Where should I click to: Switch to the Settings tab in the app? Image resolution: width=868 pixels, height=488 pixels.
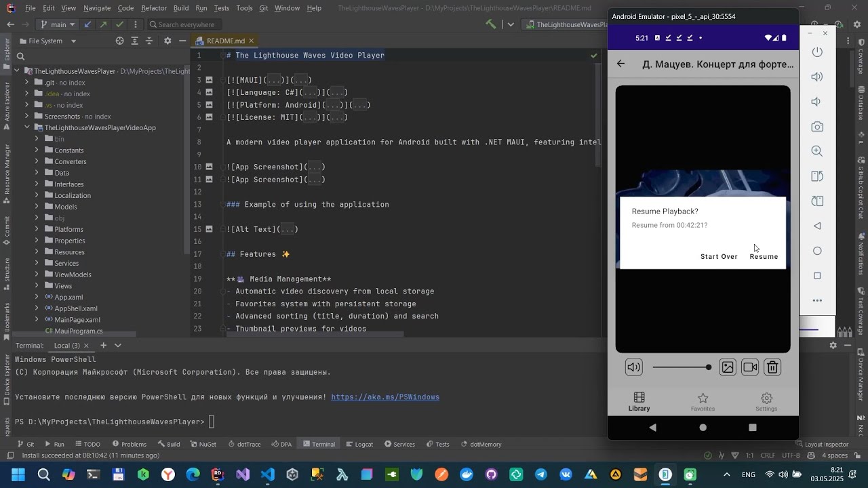point(766,402)
